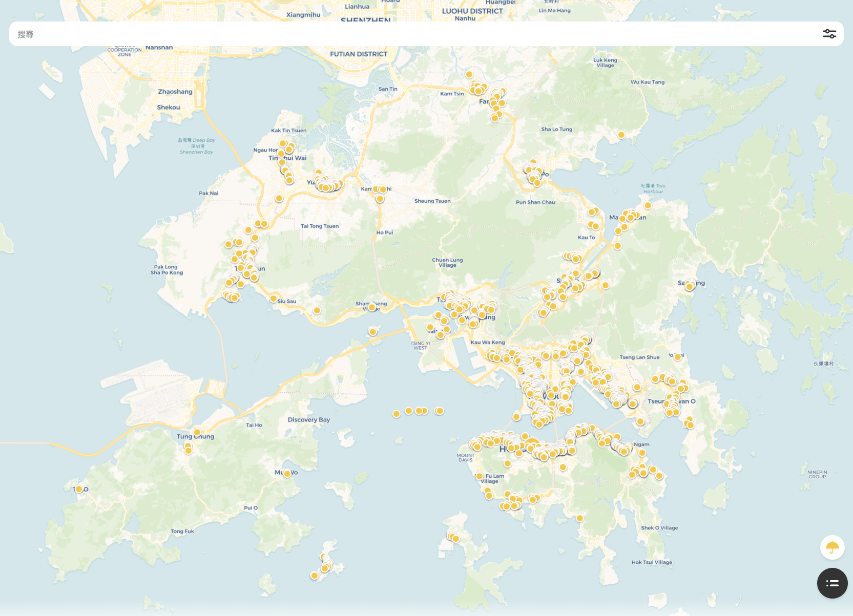
Task: Select the southernmost marker on Cheung Chau
Action: tap(315, 576)
